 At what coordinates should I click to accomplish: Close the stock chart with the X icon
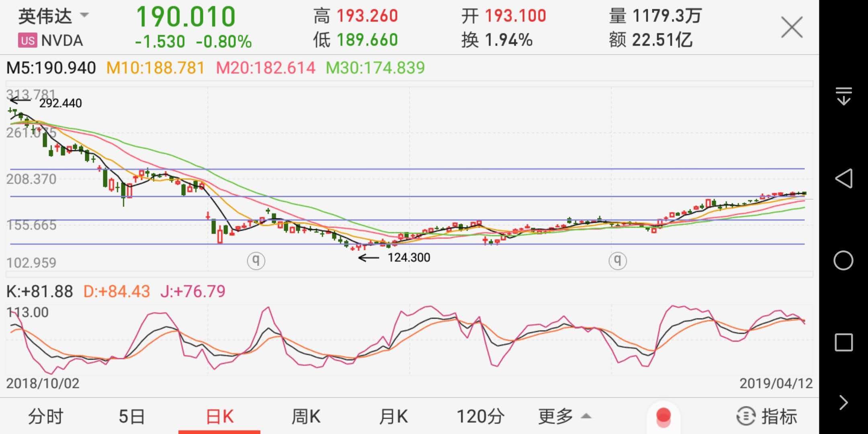pyautogui.click(x=792, y=27)
